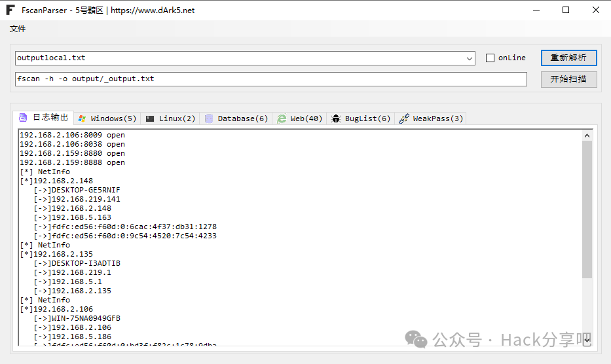Toggle the onLine checkbox
Screen dimensions: 611x364
pyautogui.click(x=491, y=58)
